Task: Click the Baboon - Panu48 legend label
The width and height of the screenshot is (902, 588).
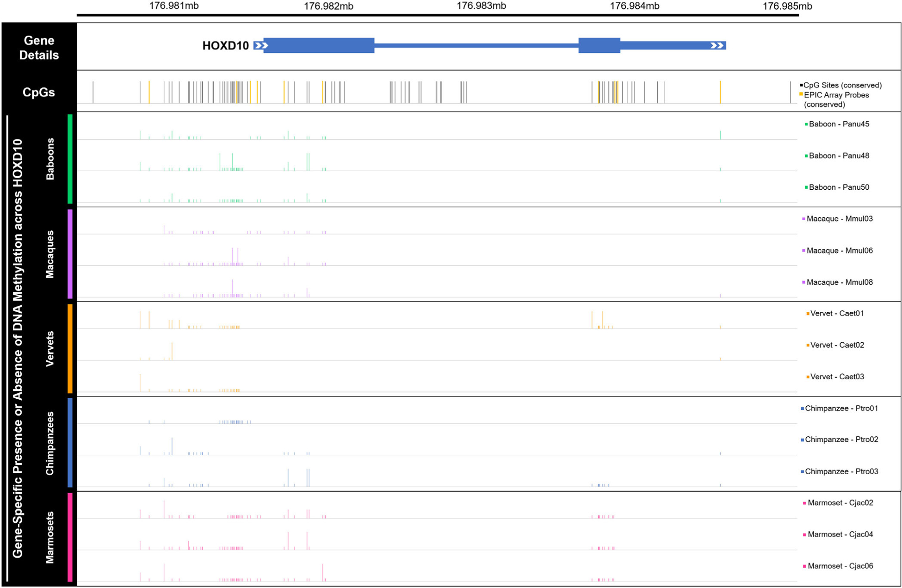Action: 838,155
